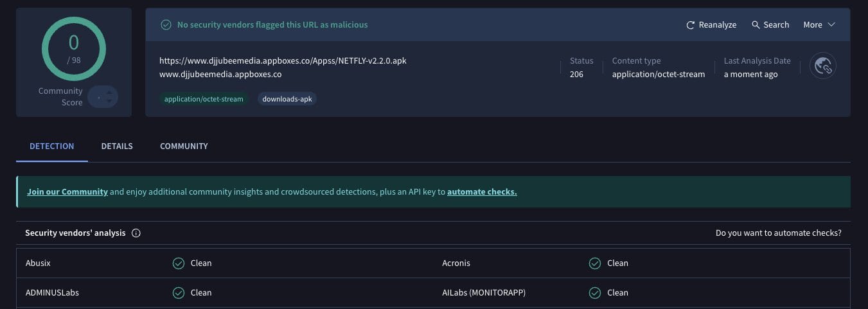The width and height of the screenshot is (868, 309).
Task: Click the Clean check icon for AILabs (MONITORAPP)
Action: pyautogui.click(x=595, y=292)
